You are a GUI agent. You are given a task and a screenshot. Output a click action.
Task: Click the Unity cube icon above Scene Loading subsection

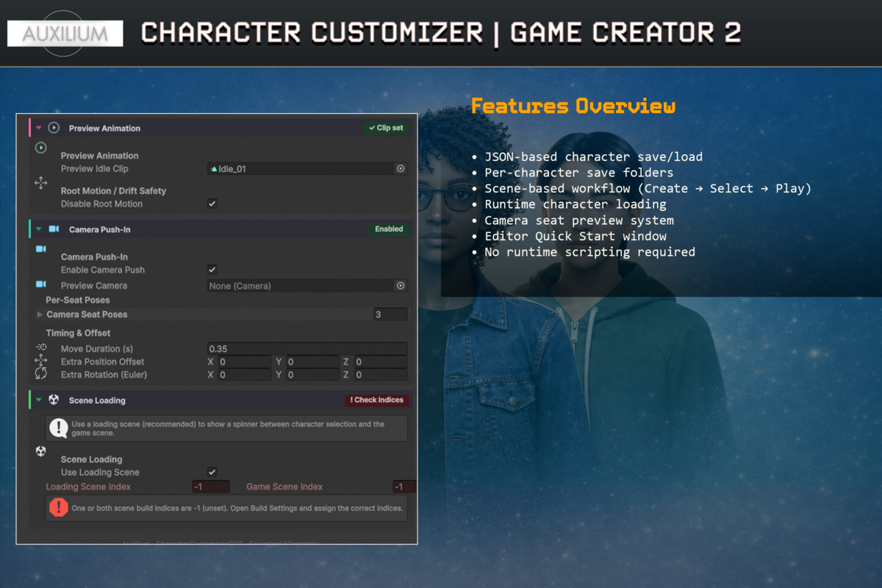click(x=41, y=451)
